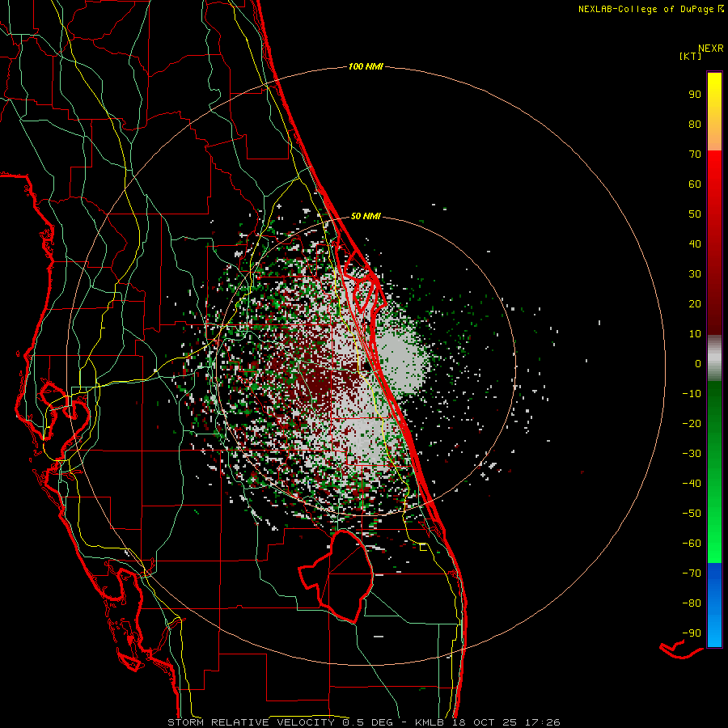Click the blue bottom segment of color scale
This screenshot has height=728, width=728.
click(714, 605)
